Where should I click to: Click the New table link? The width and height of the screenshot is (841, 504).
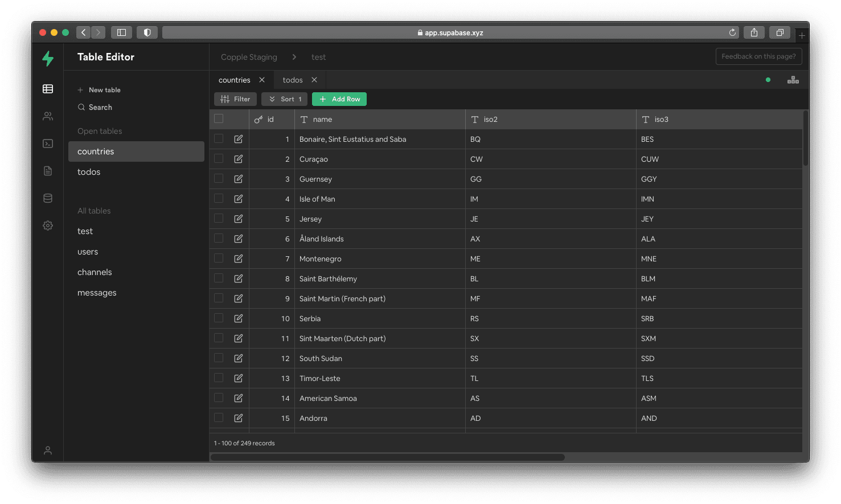click(x=104, y=90)
